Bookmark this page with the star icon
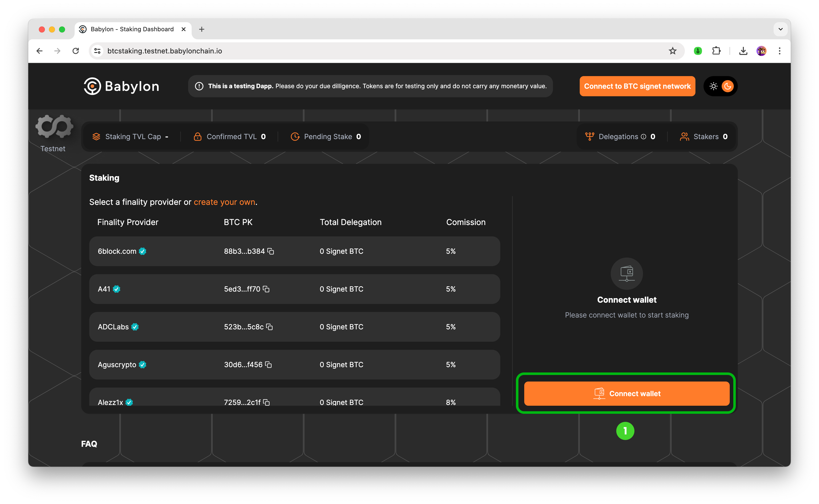Screen dimensions: 819x504 pyautogui.click(x=672, y=51)
